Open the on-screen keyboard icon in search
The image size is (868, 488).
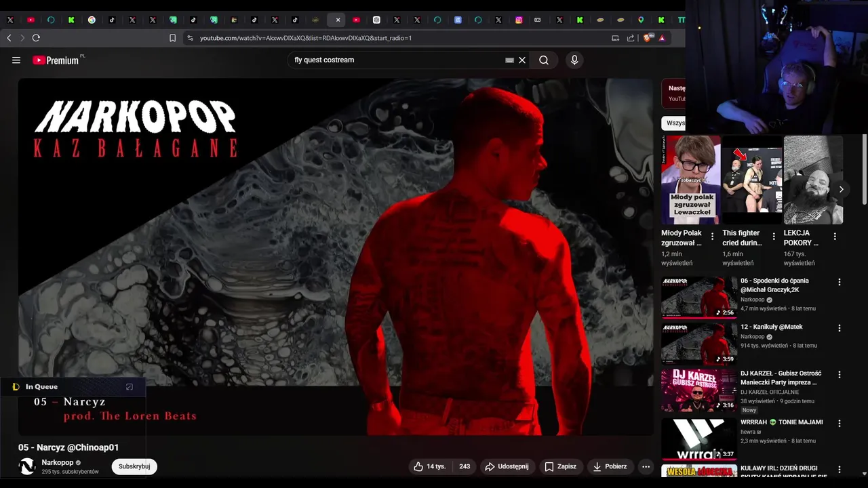tap(510, 60)
